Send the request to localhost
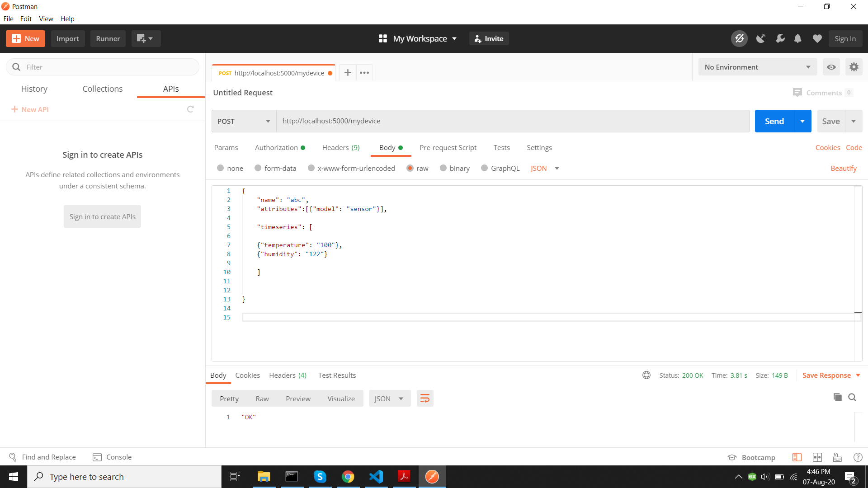The width and height of the screenshot is (868, 488). coord(774,121)
